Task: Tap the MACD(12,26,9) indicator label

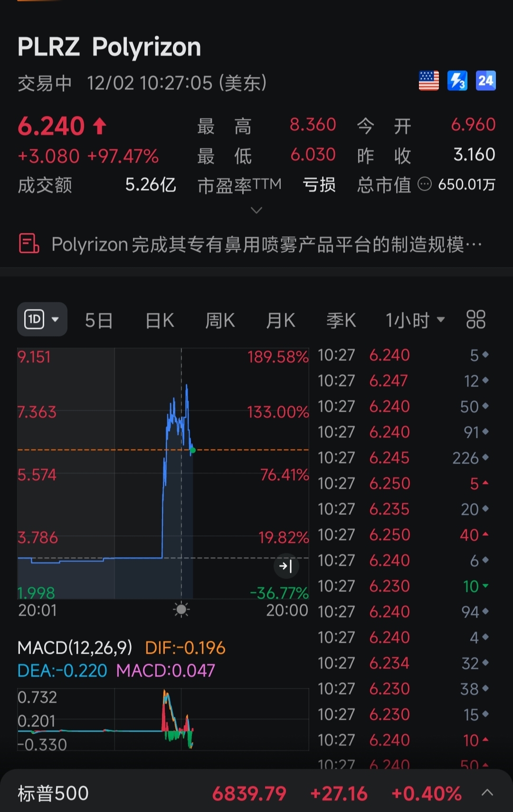Action: [x=75, y=648]
